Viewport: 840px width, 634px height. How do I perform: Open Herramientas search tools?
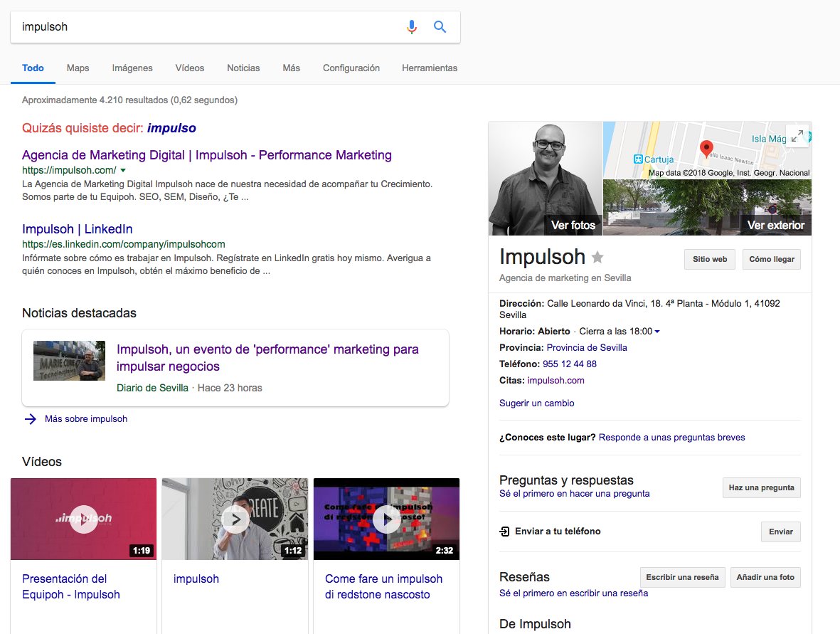[430, 68]
